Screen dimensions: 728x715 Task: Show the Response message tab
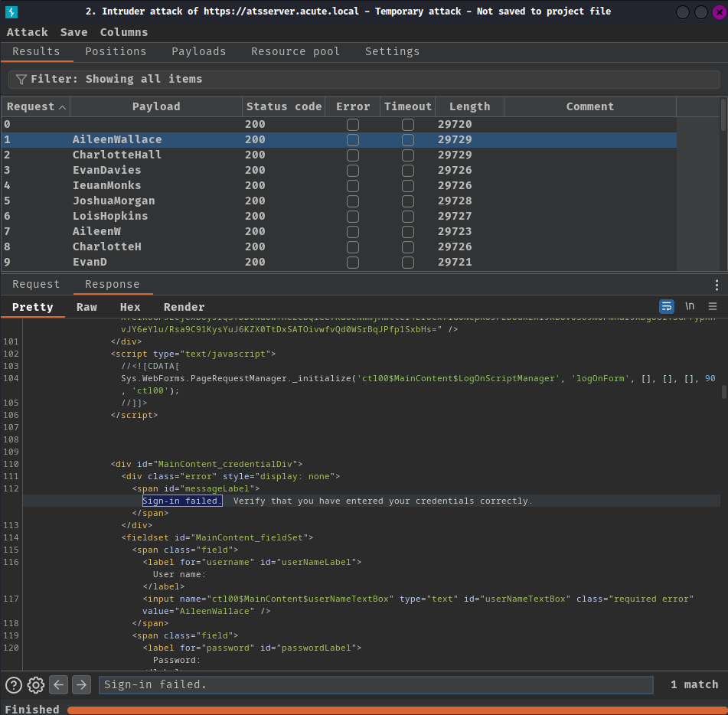113,284
